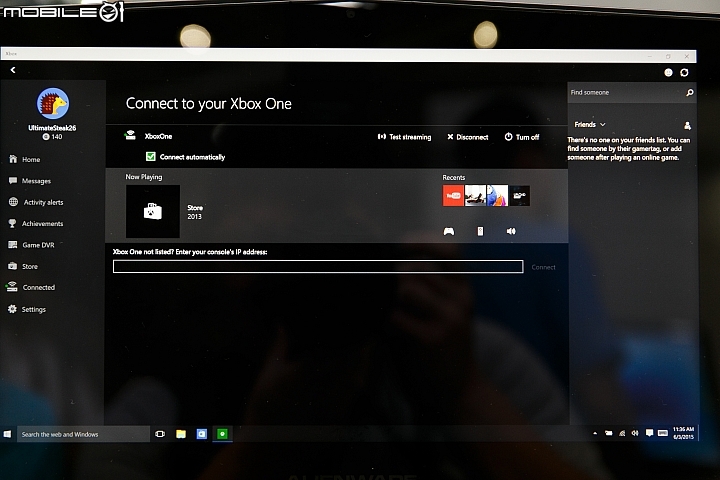Screen dimensions: 720x480
Task: Click the search magnifier in Find someone
Action: tap(689, 92)
